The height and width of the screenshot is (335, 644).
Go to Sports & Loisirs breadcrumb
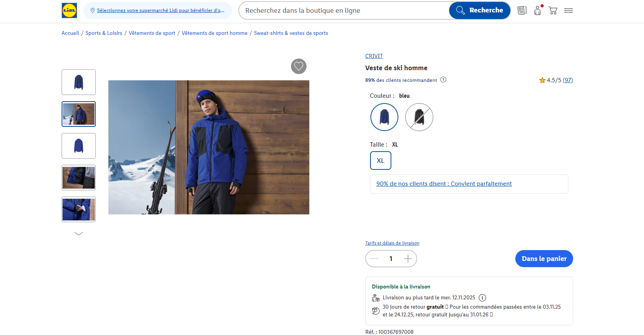point(104,33)
